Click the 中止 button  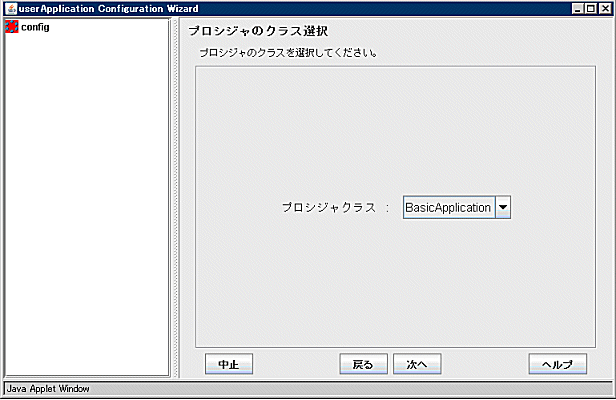point(229,364)
